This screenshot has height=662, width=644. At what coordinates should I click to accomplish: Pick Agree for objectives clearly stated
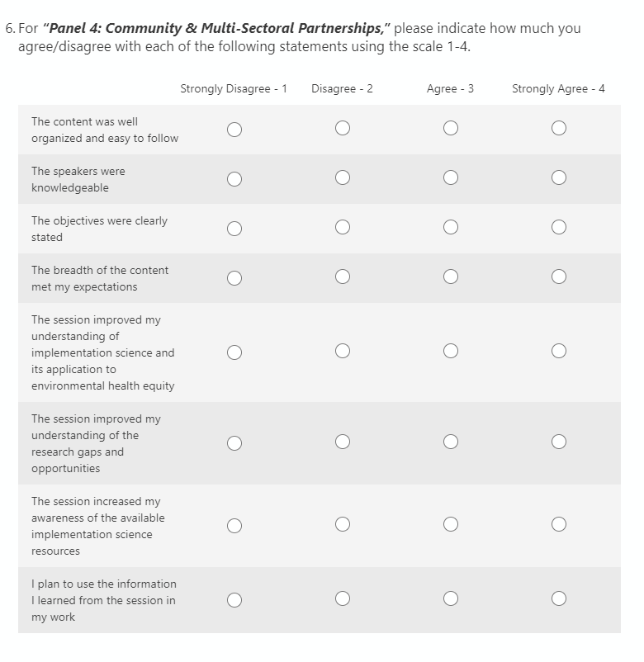coord(451,228)
